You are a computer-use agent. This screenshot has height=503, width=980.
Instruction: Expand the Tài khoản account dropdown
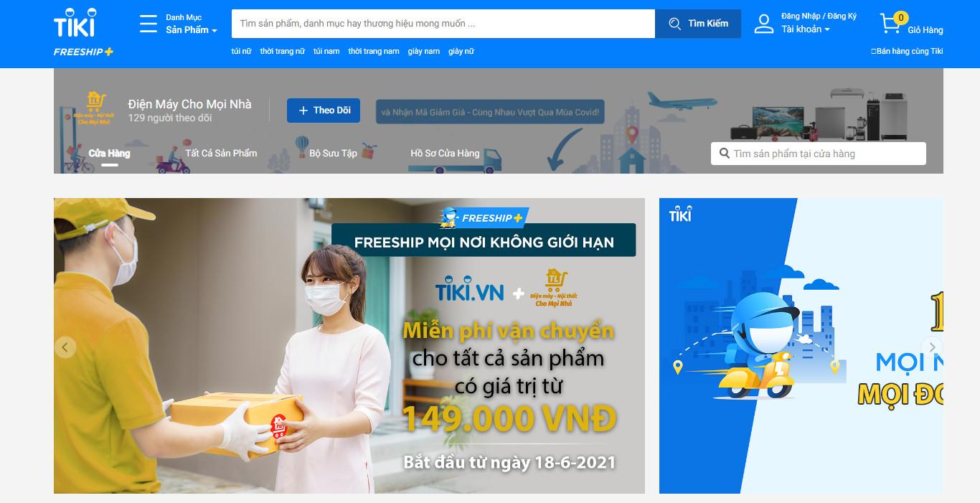pyautogui.click(x=806, y=29)
